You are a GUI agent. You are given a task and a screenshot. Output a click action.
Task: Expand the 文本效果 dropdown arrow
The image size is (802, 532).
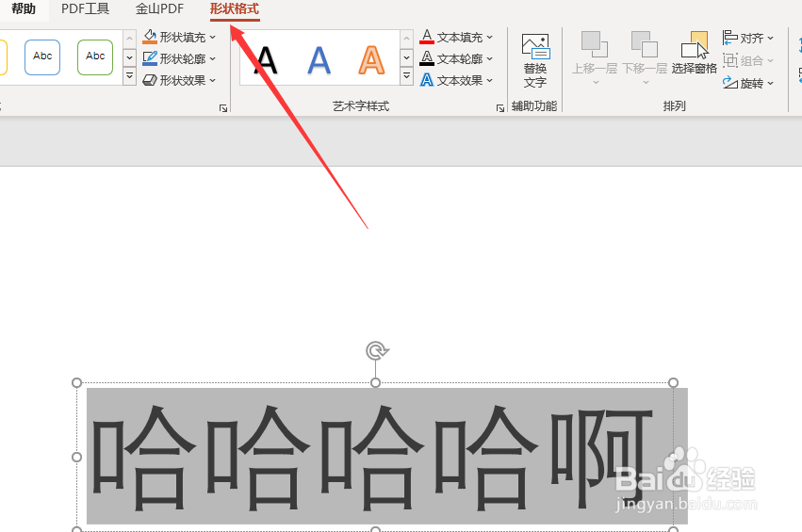[490, 81]
